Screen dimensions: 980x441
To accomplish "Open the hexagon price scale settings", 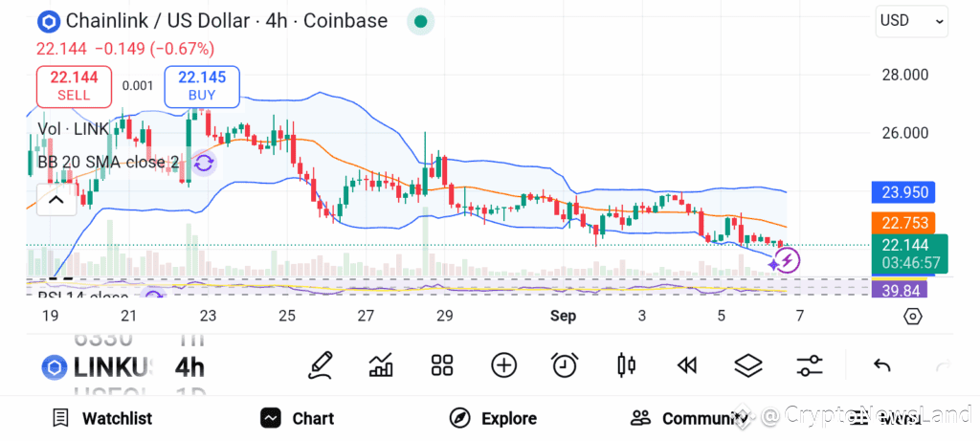I will click(x=912, y=317).
